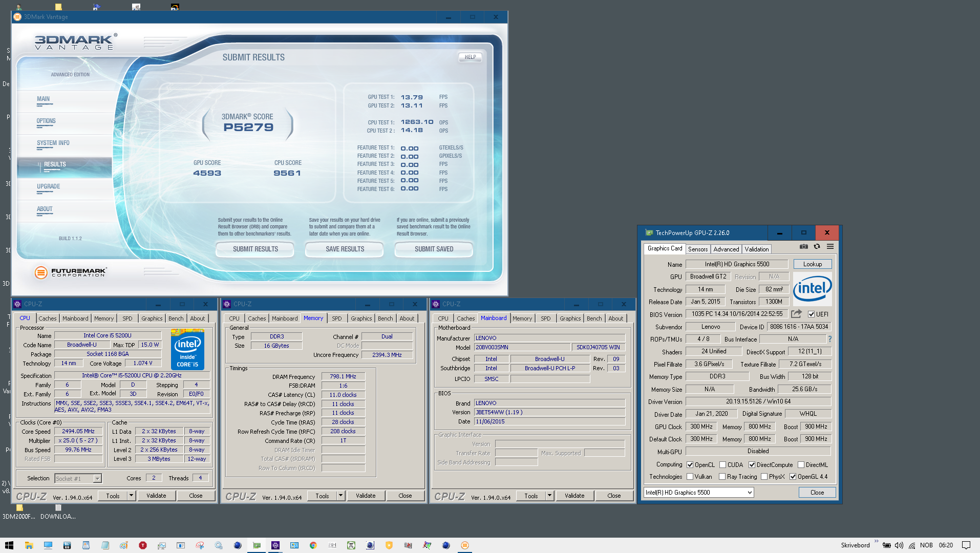Click the P5279 3DMark score value
Viewport: 980px width, 553px height.
[248, 127]
